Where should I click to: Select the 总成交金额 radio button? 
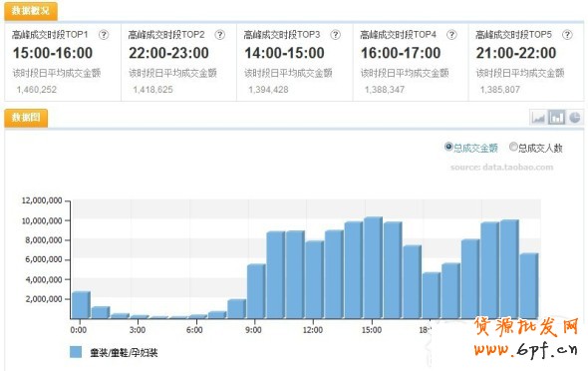(x=448, y=147)
